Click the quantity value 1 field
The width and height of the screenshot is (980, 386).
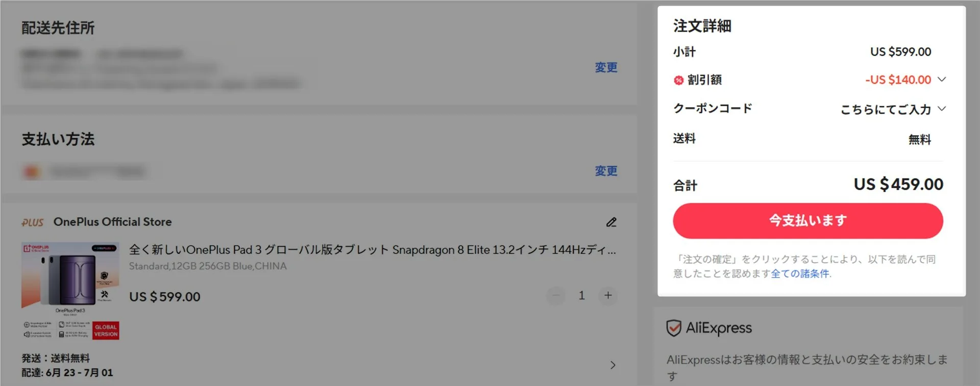[x=581, y=295]
